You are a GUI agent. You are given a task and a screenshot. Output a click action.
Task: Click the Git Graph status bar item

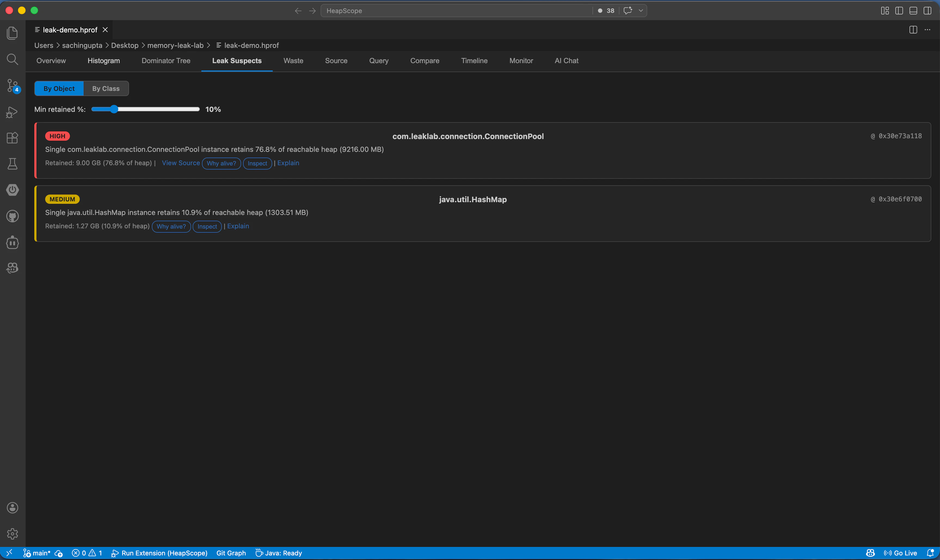click(231, 553)
